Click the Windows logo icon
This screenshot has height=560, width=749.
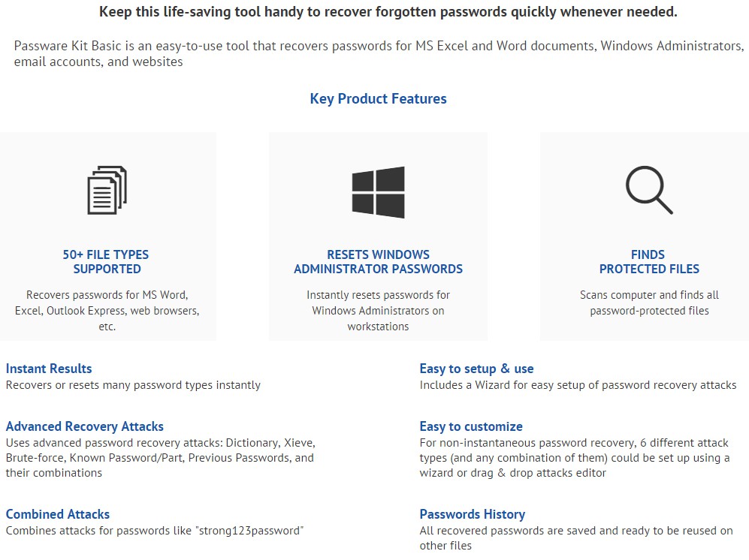pyautogui.click(x=379, y=192)
